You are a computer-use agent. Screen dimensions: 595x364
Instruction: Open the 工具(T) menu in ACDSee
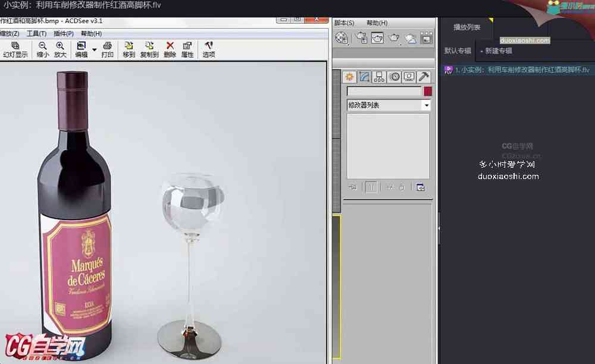click(36, 33)
